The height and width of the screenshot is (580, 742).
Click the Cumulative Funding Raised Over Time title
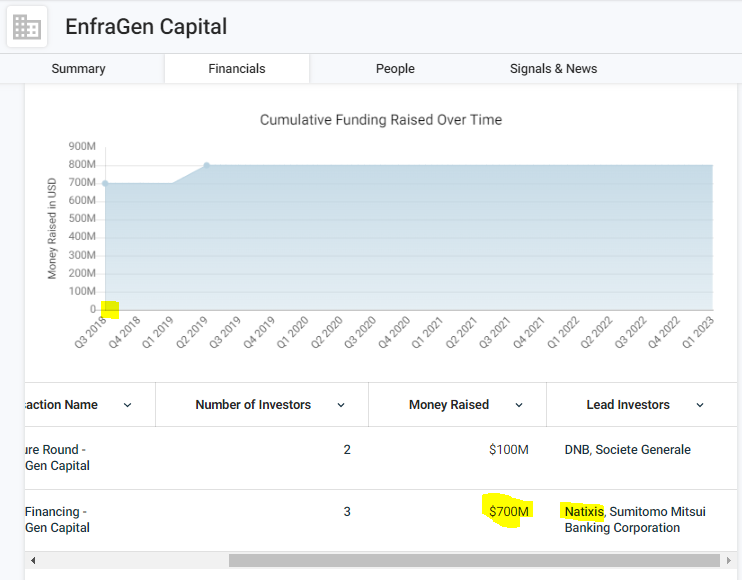[x=381, y=120]
